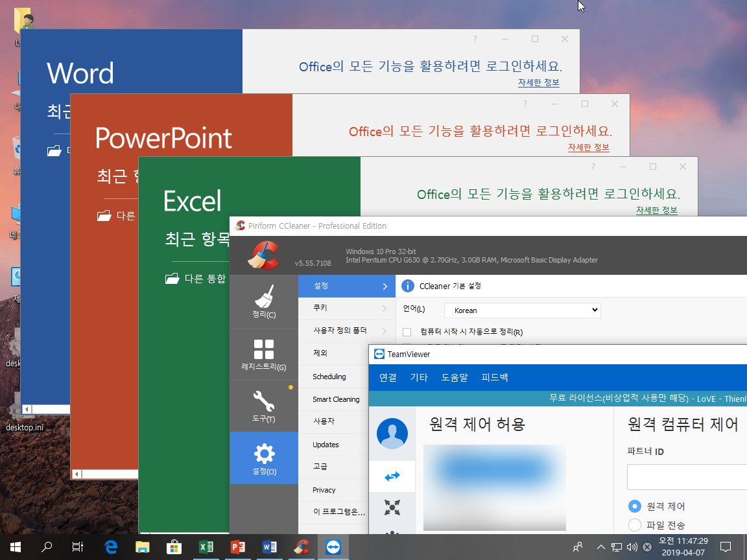Screen dimensions: 747x560
Task: Open Task View on taskbar
Action: (78, 547)
